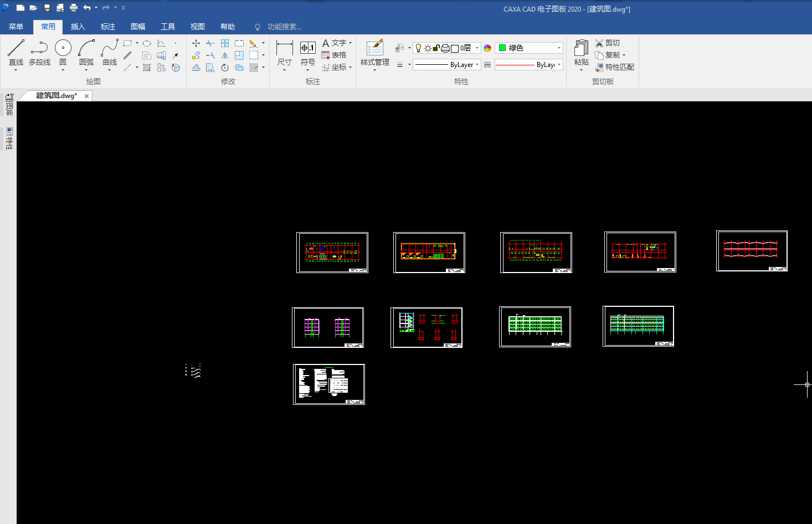The width and height of the screenshot is (812, 524).
Task: Choose the array tool
Action: (x=225, y=43)
